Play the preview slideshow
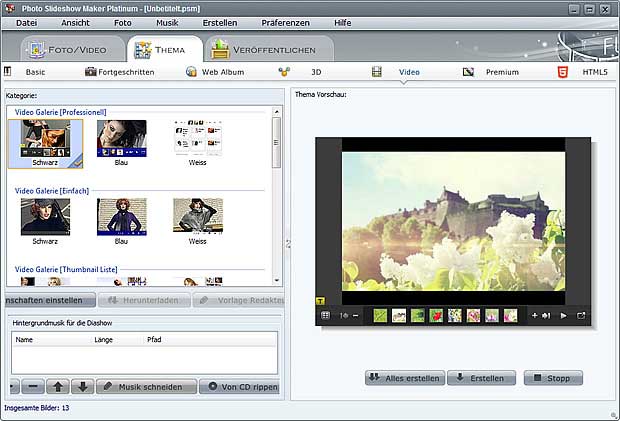Viewport: 620px width, 421px height. coord(563,315)
